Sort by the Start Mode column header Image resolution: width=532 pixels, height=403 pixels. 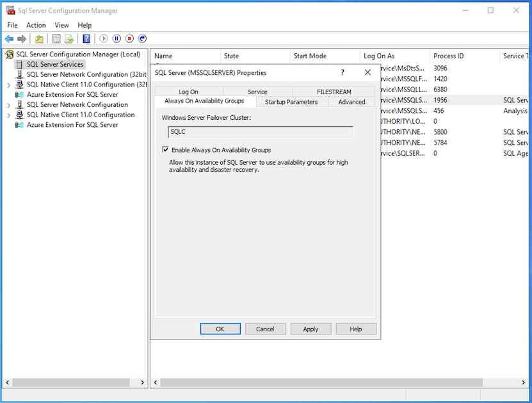point(325,56)
